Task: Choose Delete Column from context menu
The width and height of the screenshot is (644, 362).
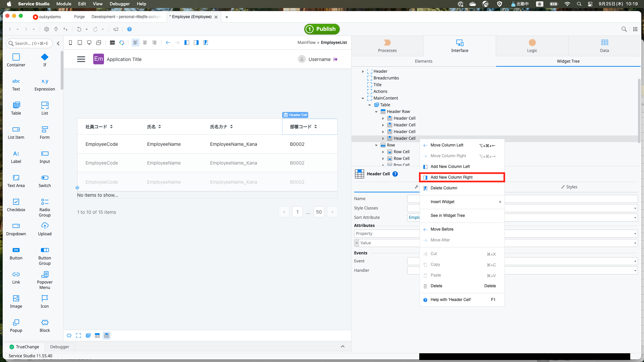Action: click(444, 188)
